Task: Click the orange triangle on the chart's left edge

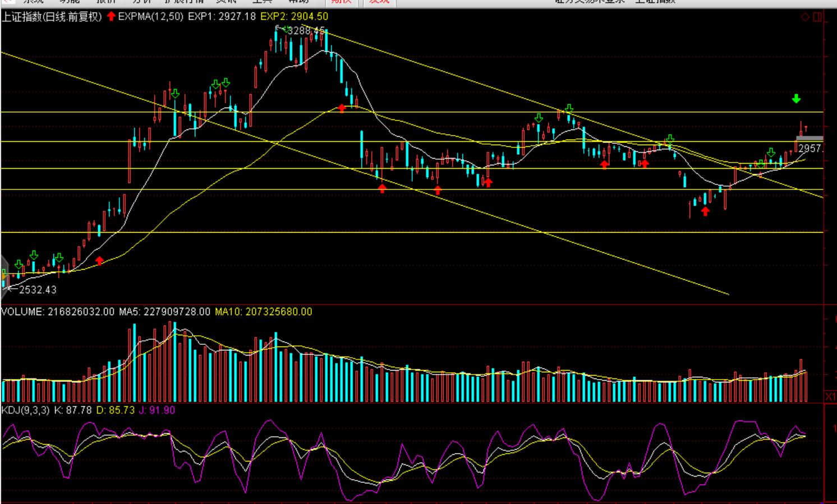Action: point(4,276)
